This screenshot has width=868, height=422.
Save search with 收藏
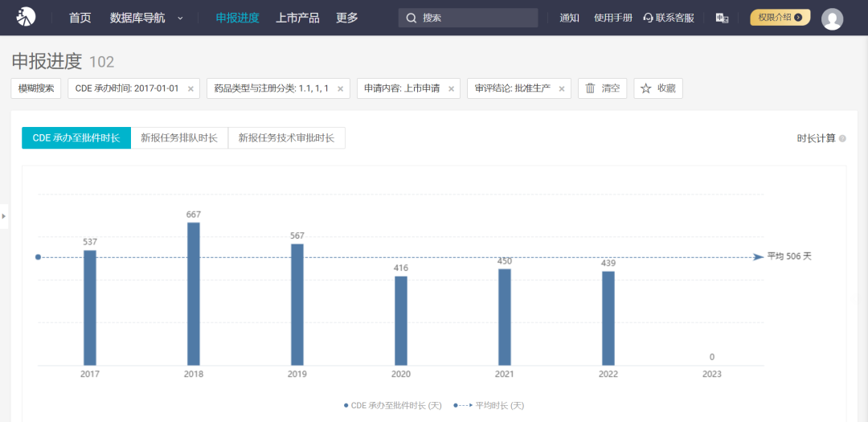[658, 88]
